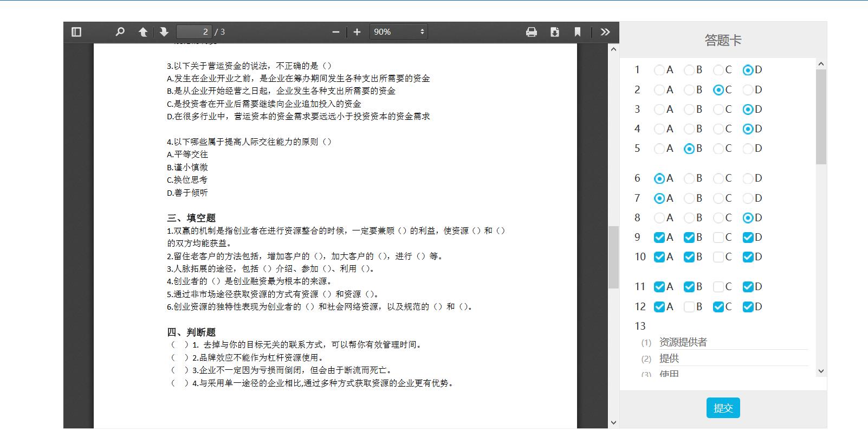Screen dimensions: 868x436
Task: Select option A for question 8
Action: click(659, 218)
